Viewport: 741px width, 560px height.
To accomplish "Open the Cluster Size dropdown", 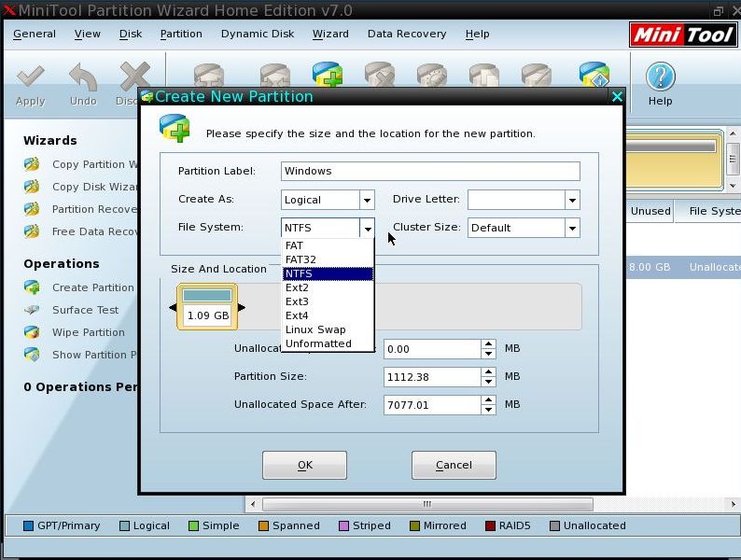I will (x=572, y=229).
